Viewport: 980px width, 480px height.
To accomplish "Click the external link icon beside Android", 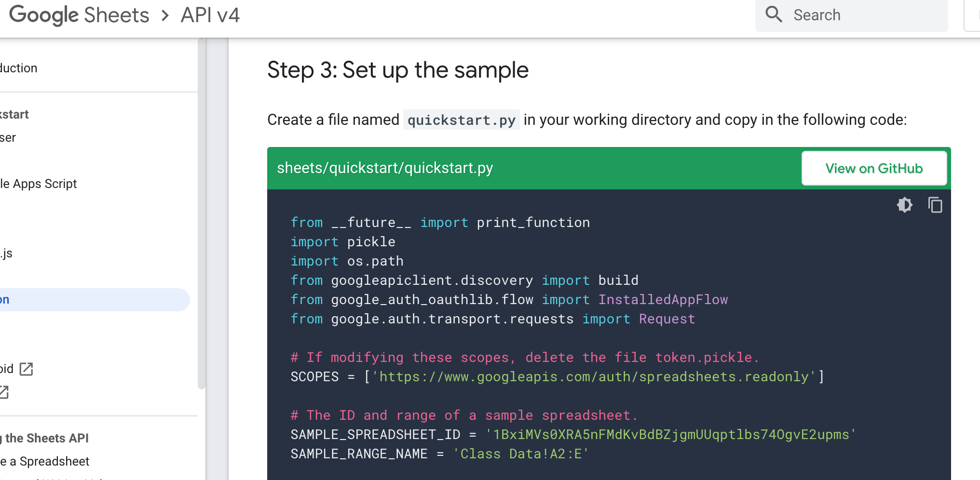I will click(26, 369).
